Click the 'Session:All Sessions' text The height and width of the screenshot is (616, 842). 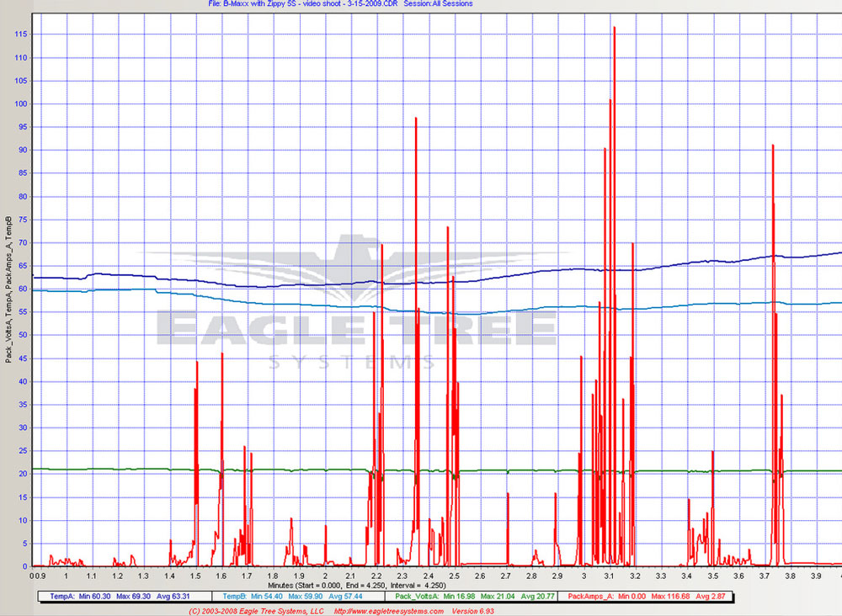[438, 3]
